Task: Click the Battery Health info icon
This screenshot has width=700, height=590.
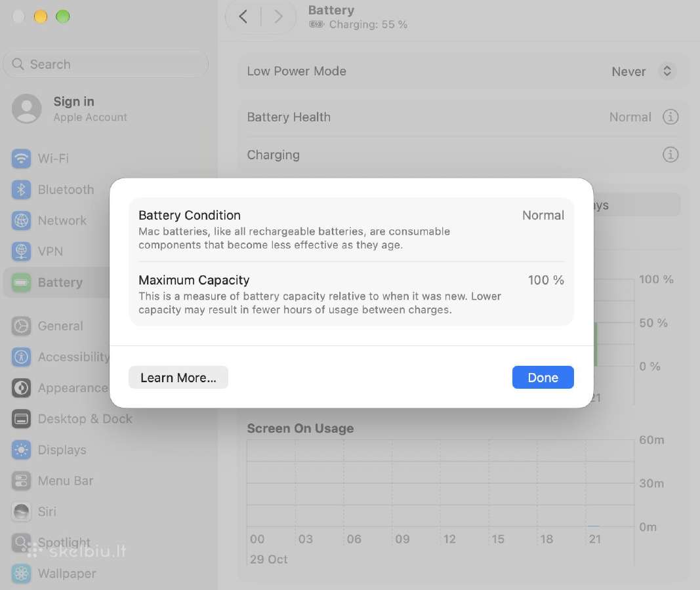Action: coord(670,117)
